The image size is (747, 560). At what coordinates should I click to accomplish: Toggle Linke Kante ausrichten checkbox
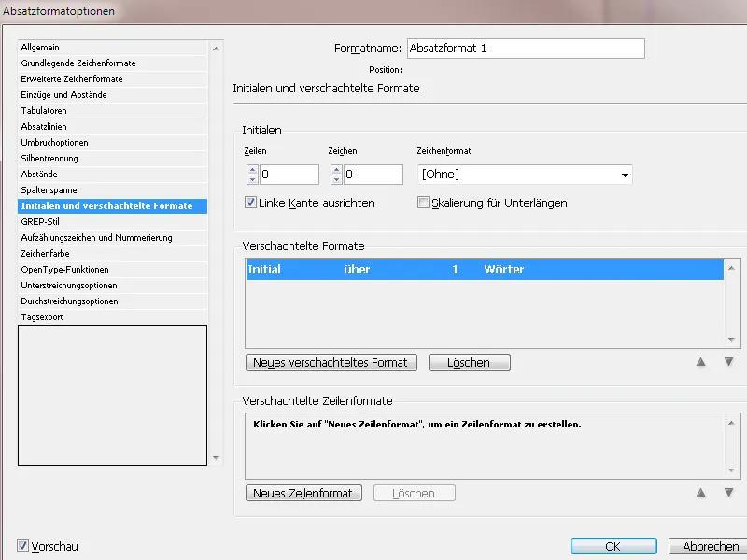click(250, 203)
